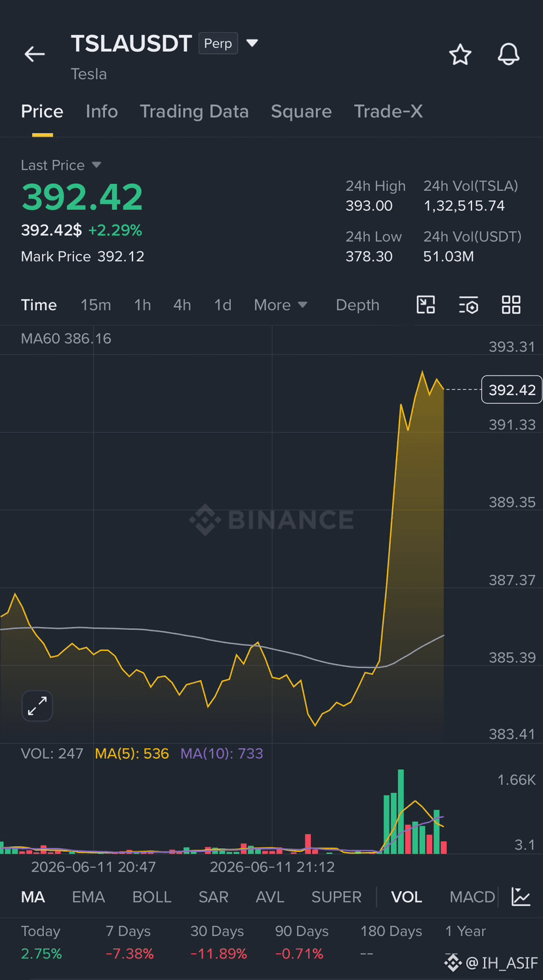Toggle the VOL sub-indicator

point(407,897)
